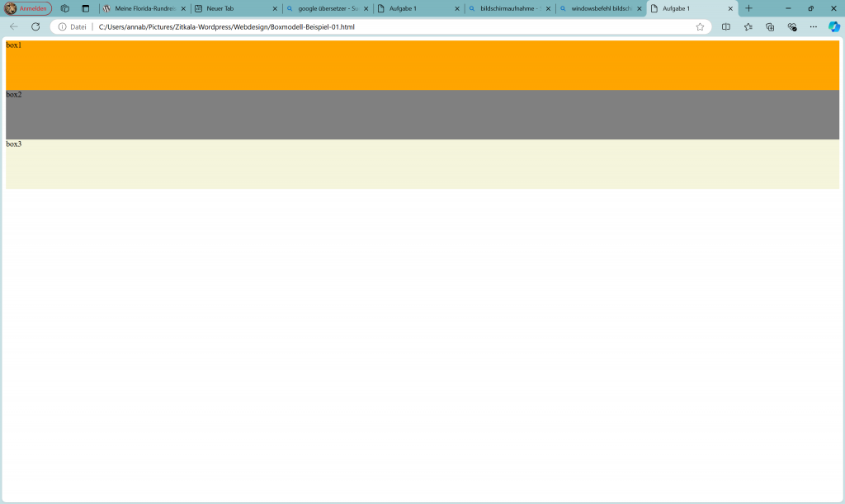Image resolution: width=845 pixels, height=504 pixels.
Task: Click the Anmelden profile sign-in button
Action: (28, 8)
